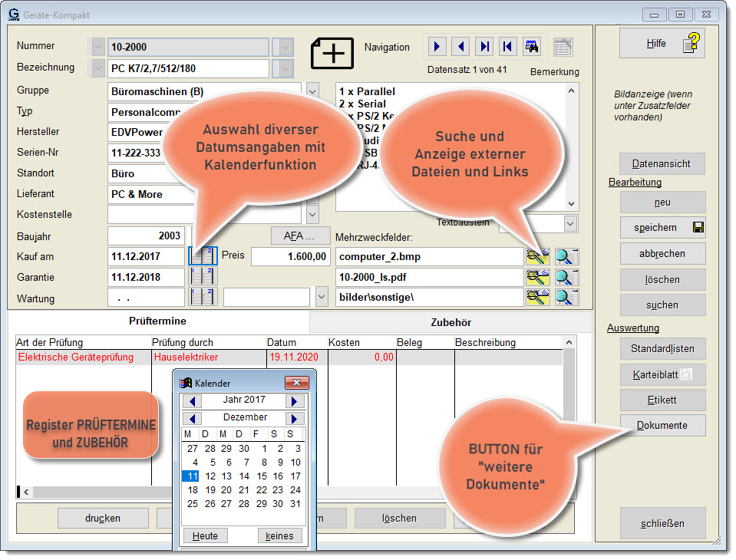Open calendar picker for Wartung date

click(x=203, y=298)
